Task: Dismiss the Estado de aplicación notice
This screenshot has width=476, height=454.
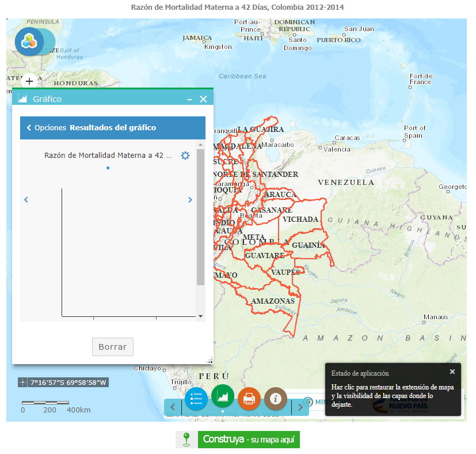Action: click(452, 372)
